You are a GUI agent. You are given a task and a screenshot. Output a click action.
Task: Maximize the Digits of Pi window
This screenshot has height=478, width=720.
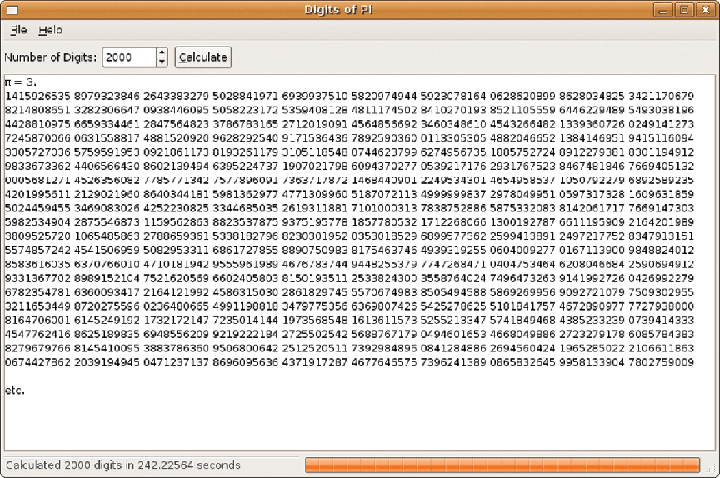point(685,9)
